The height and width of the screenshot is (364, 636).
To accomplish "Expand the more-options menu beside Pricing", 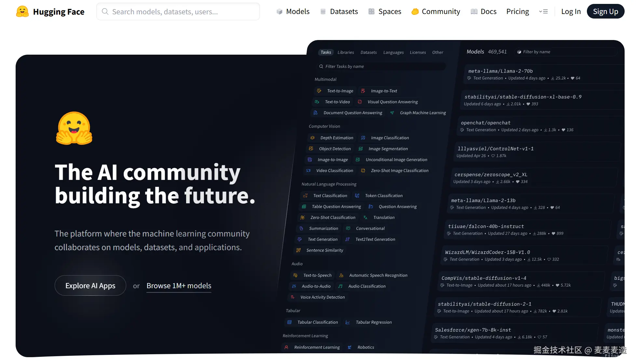I will [x=543, y=12].
